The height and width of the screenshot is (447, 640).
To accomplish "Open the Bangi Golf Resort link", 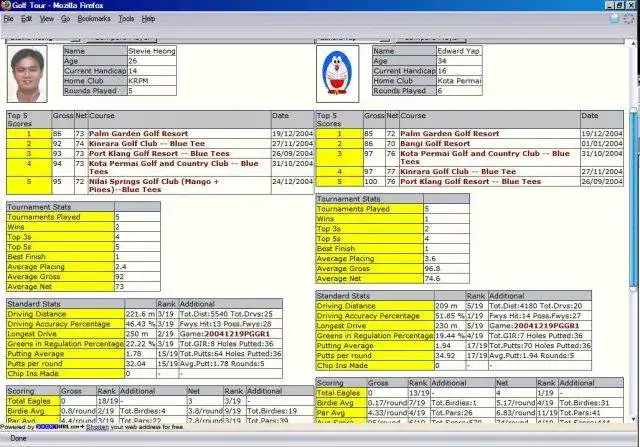I will coord(435,144).
